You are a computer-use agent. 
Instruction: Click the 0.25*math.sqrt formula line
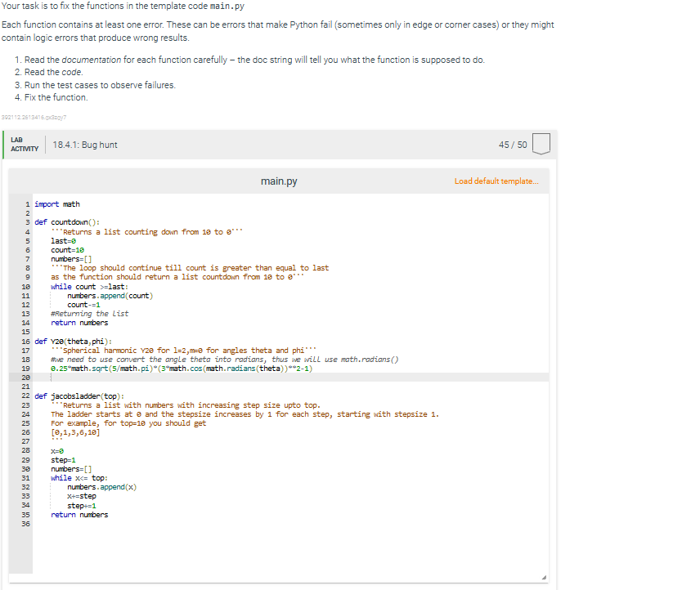pyautogui.click(x=182, y=369)
